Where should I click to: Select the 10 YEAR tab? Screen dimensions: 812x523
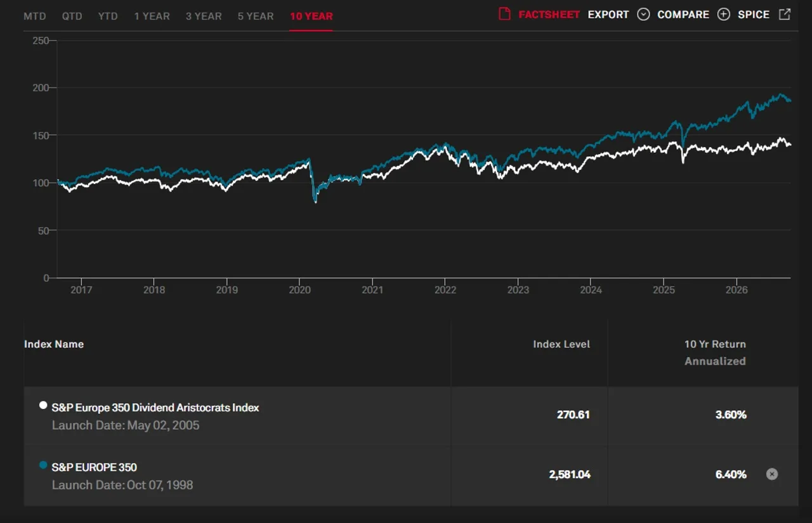tap(311, 16)
